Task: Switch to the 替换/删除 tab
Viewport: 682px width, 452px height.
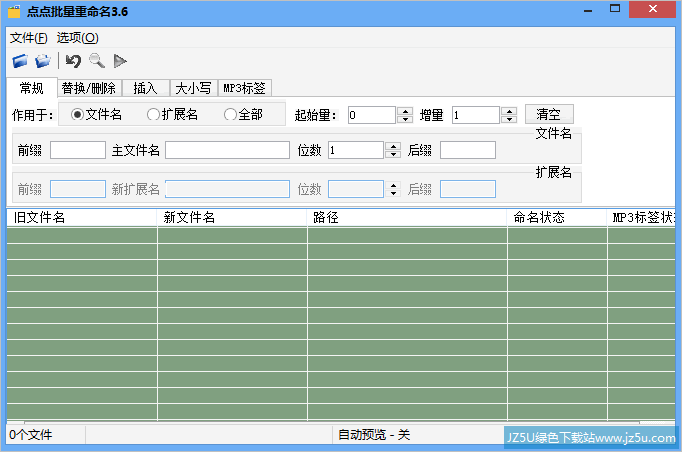Action: (89, 88)
